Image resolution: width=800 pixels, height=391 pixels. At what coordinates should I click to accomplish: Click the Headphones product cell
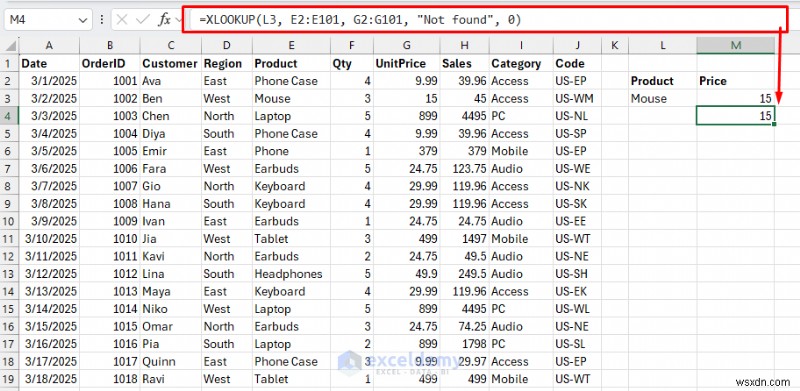291,274
